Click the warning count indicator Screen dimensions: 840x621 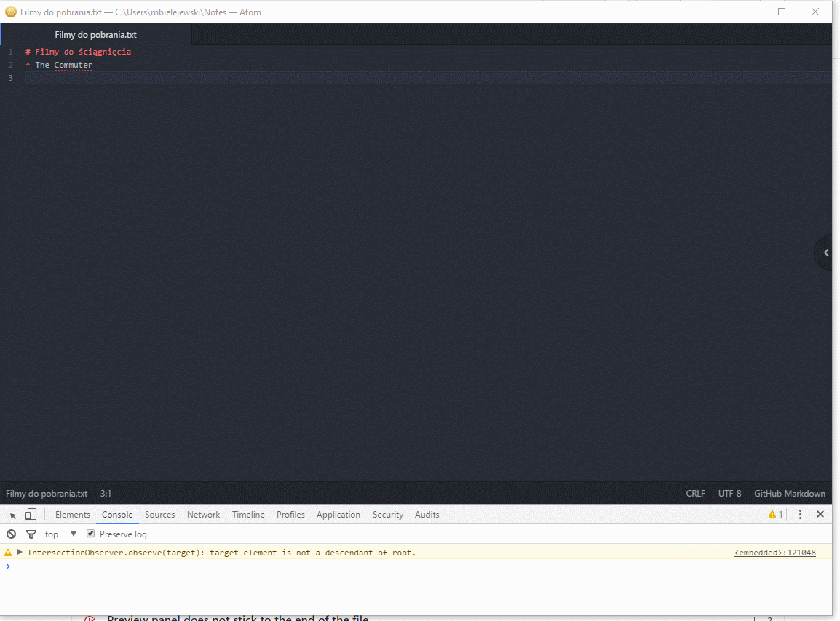point(776,515)
